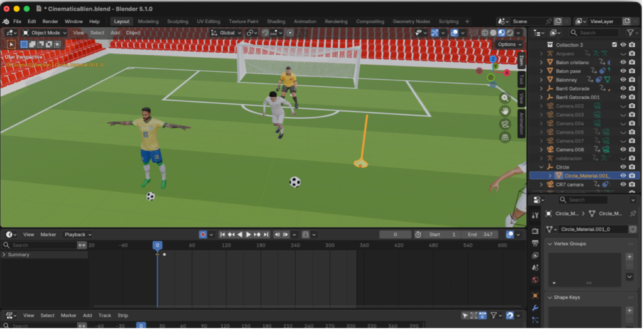Open the World properties tab icon

tap(536, 281)
